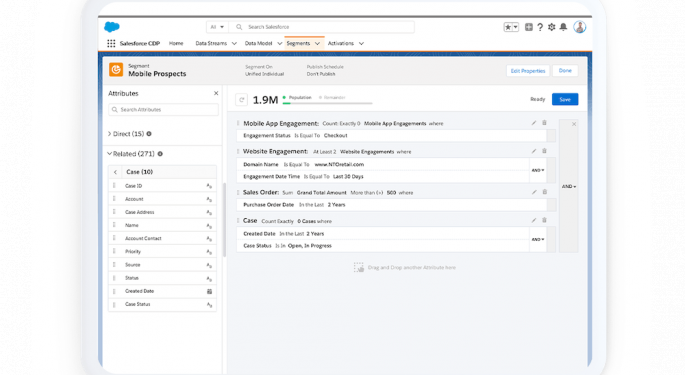Go back from Case (10) list
Screen dimensions: 685x375
click(115, 172)
